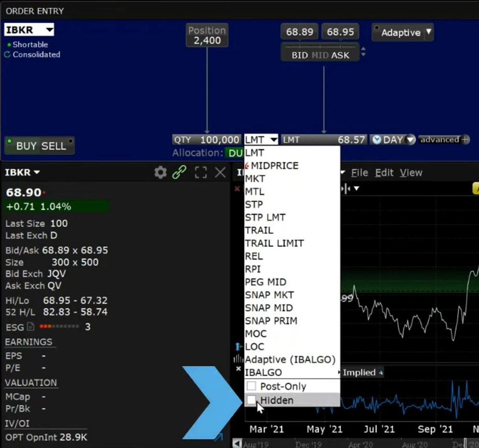Expand the IBALGO submenu
Viewport: 479px width, 448px height.
tap(292, 372)
